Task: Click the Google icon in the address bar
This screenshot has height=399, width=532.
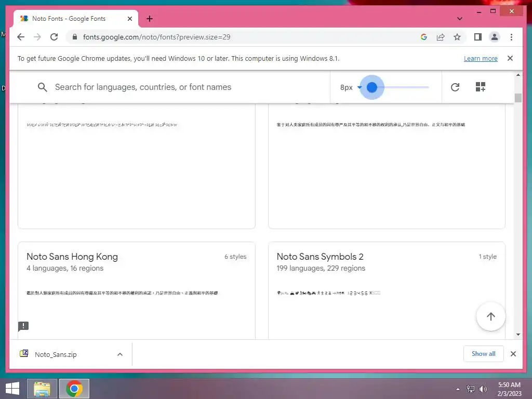Action: (424, 37)
